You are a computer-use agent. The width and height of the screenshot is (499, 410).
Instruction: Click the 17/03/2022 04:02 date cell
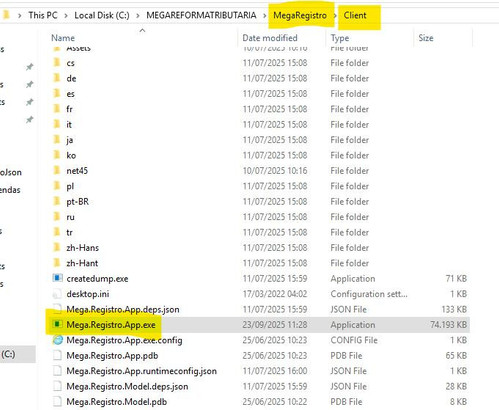[x=275, y=294]
